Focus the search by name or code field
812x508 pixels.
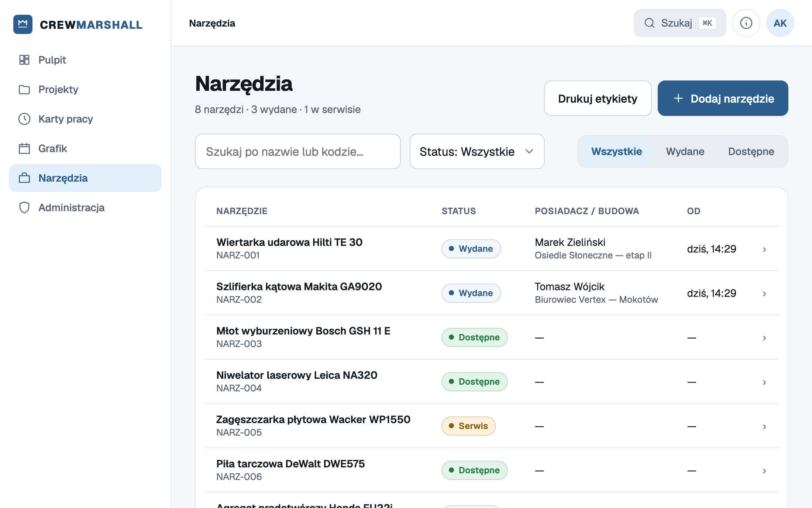point(297,151)
